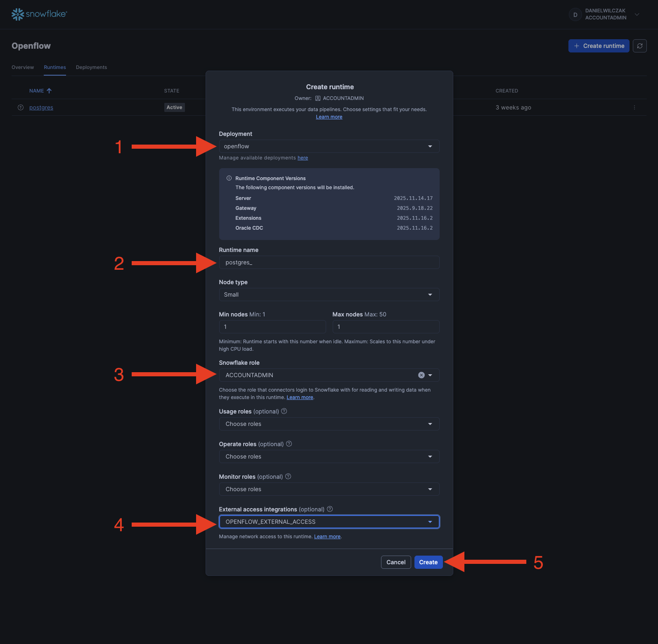Open the Usage roles Choose roles dropdown
Screen dimensions: 658x644
tap(329, 424)
